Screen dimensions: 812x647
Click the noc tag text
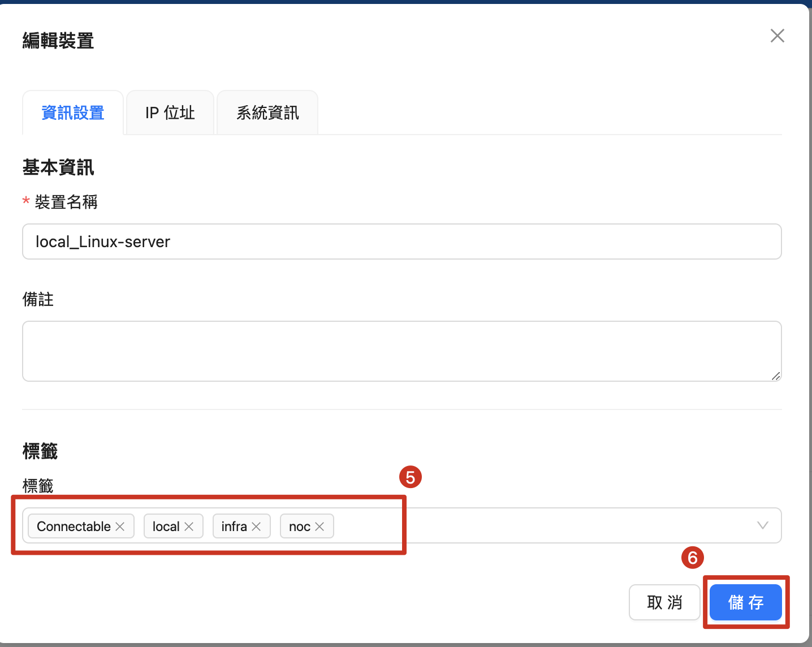[300, 527]
